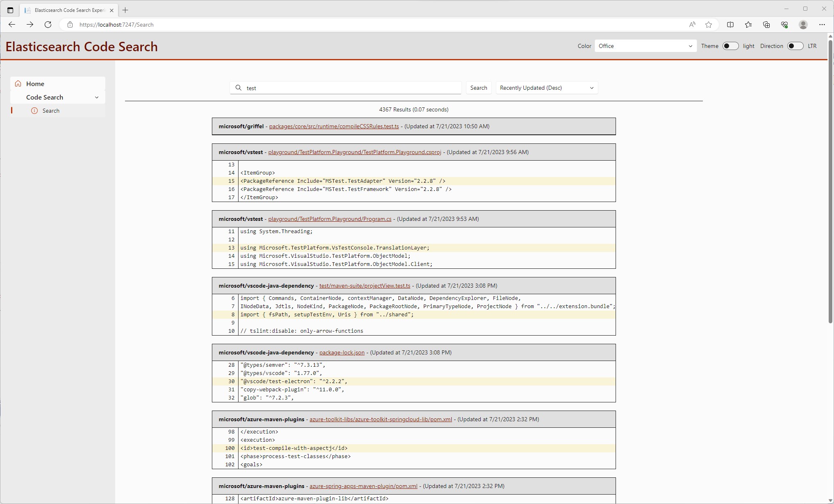Add this page to favorites star
This screenshot has width=834, height=504.
pos(709,25)
